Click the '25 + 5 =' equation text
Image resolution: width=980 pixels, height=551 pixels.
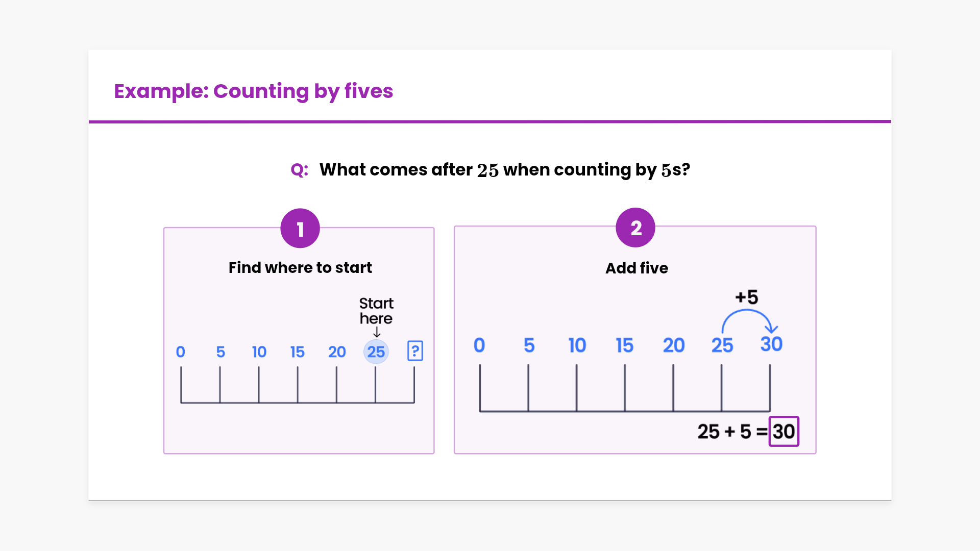(732, 432)
